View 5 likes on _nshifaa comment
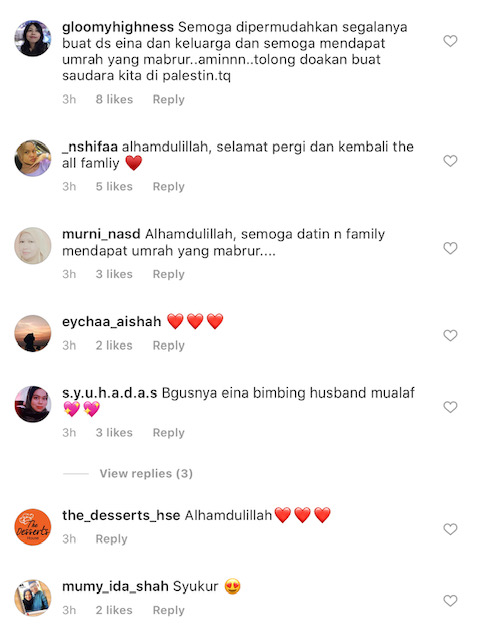483x640 pixels. coord(114,187)
